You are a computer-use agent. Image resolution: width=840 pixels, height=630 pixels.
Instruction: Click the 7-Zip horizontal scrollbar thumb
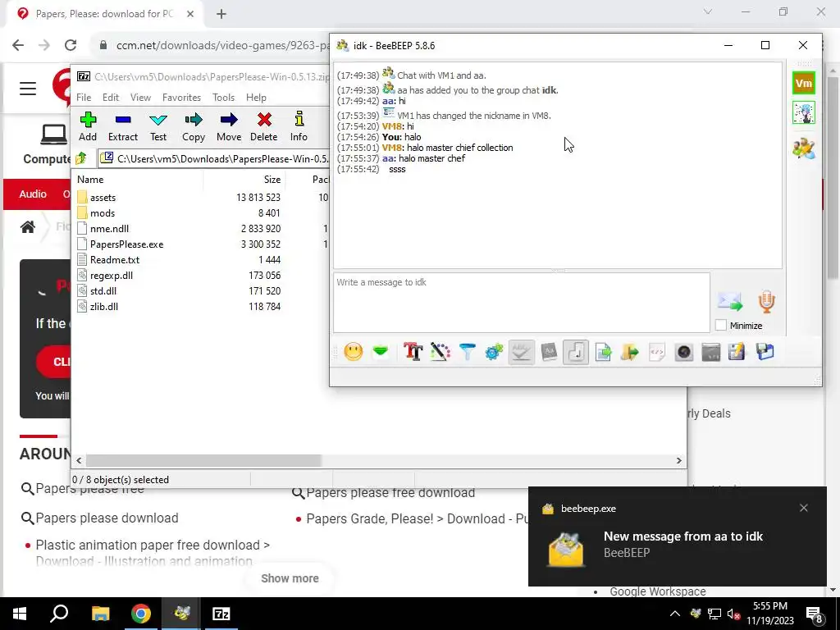coord(203,460)
